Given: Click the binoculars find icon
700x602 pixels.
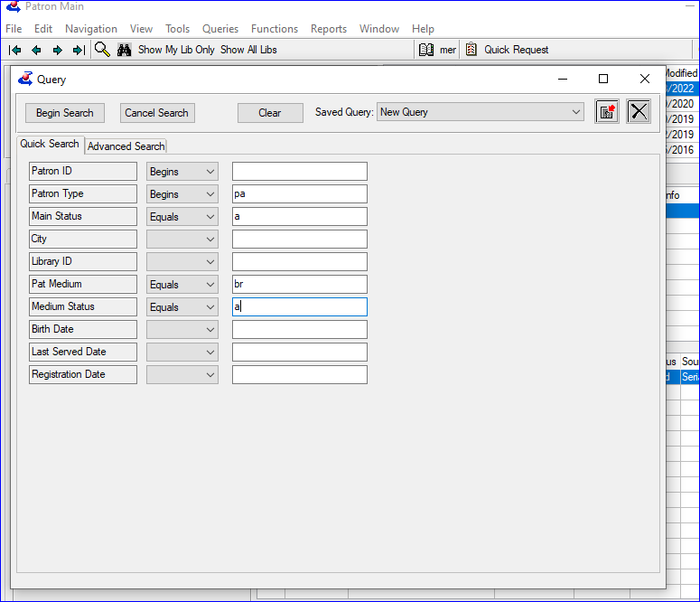Looking at the screenshot, I should point(125,50).
